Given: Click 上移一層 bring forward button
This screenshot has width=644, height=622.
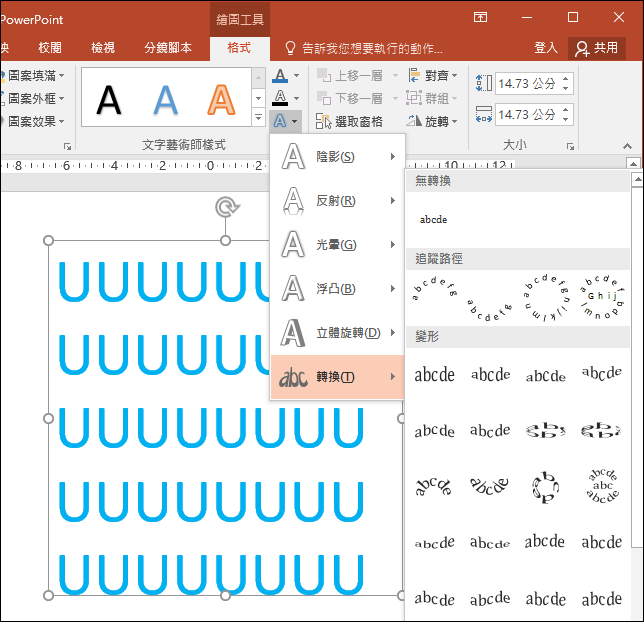Looking at the screenshot, I should tap(350, 75).
